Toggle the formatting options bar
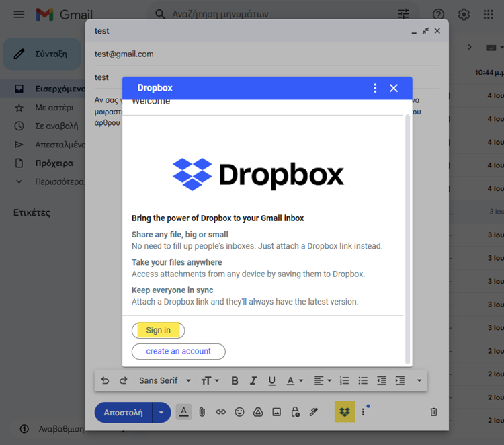The width and height of the screenshot is (504, 445). [x=184, y=412]
